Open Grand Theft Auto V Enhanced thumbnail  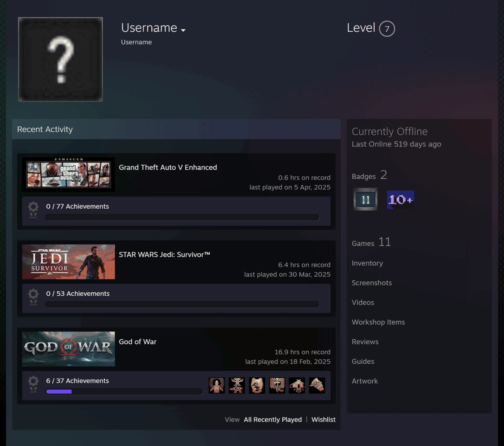pyautogui.click(x=69, y=175)
